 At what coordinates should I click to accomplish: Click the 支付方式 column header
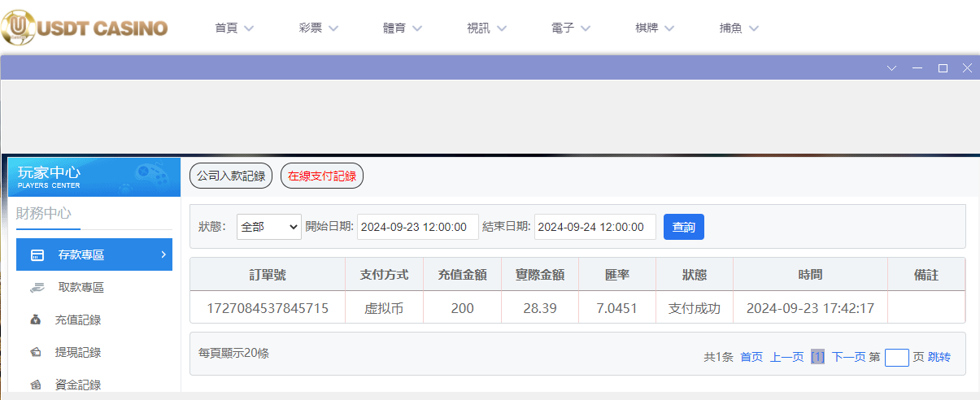(x=385, y=275)
